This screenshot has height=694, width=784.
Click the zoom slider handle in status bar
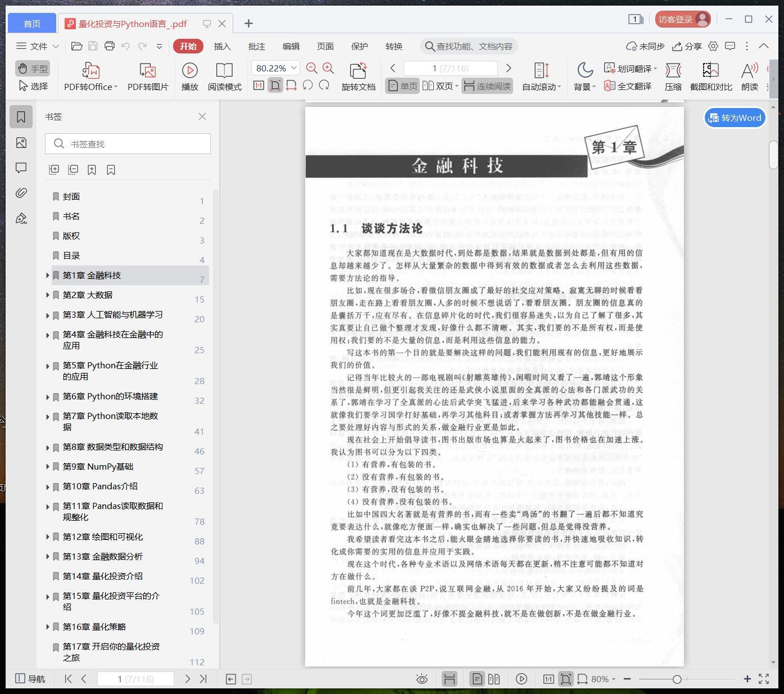(x=677, y=679)
